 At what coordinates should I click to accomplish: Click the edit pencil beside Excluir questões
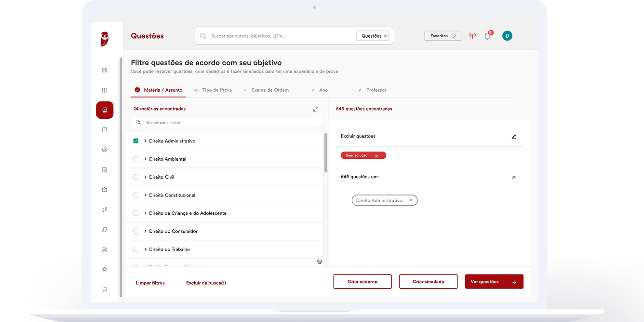[514, 137]
